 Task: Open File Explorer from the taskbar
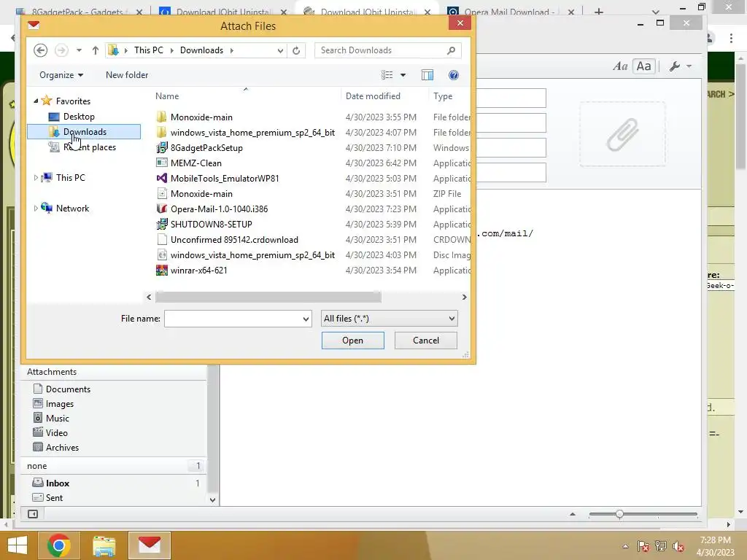coord(104,545)
